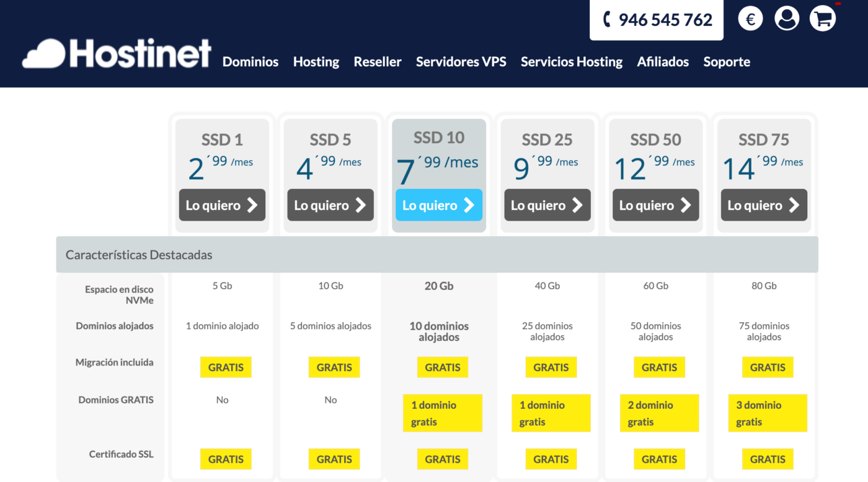Open the Servicios Hosting menu
The height and width of the screenshot is (482, 868).
[572, 62]
